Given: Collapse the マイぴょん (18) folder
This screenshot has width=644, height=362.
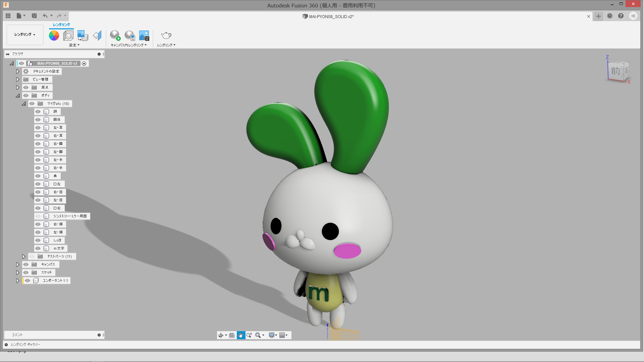Looking at the screenshot, I should pos(24,104).
